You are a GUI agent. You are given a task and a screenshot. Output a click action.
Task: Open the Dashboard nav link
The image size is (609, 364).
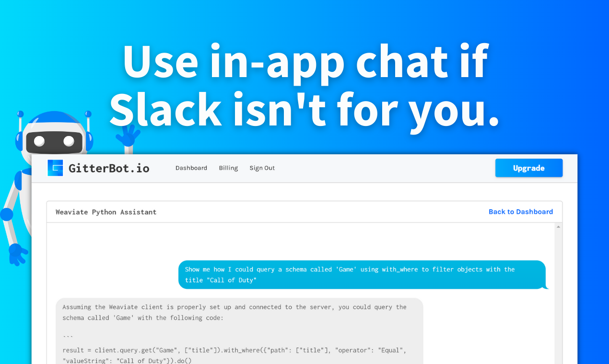[191, 168]
